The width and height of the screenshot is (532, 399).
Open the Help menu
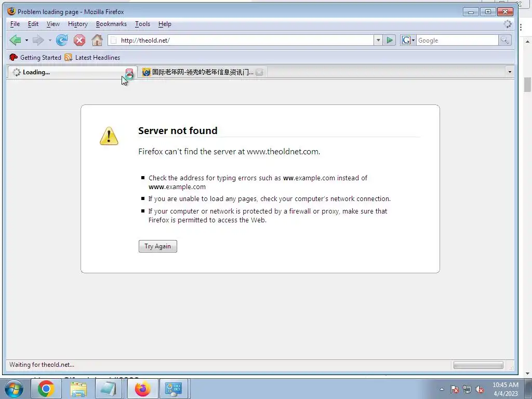[165, 24]
